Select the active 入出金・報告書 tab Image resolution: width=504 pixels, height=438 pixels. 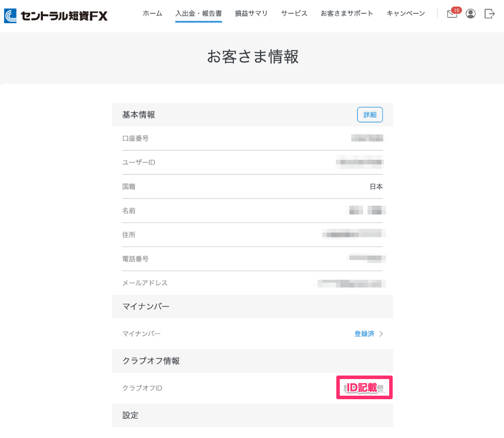pos(198,14)
